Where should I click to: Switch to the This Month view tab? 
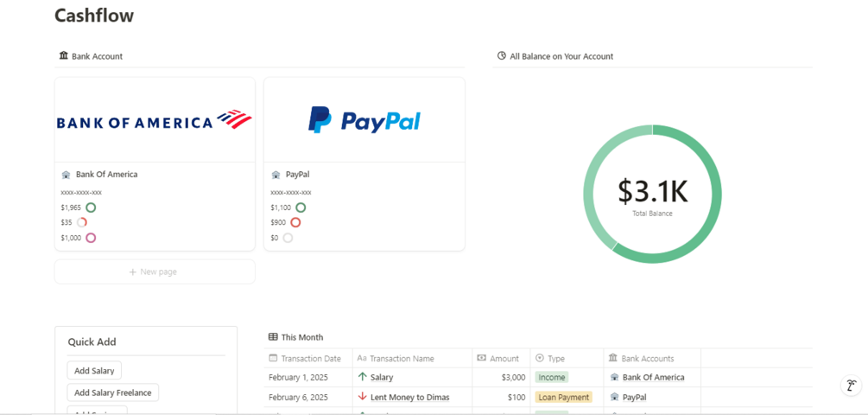coord(296,337)
